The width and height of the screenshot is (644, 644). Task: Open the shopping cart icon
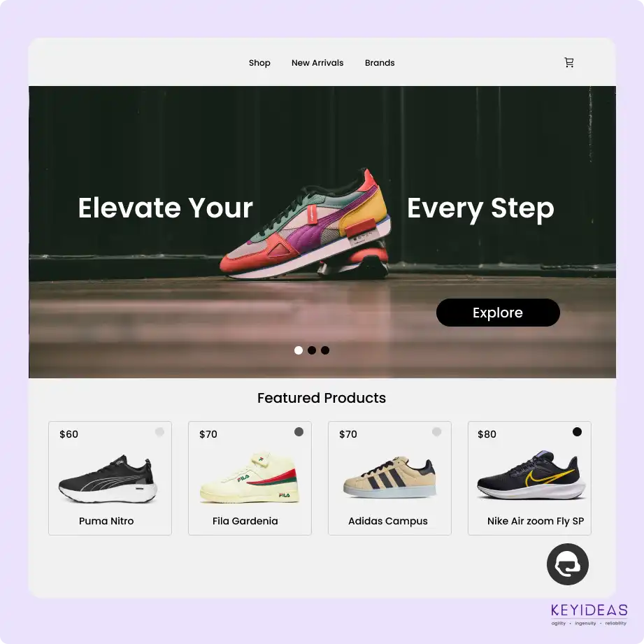(569, 62)
